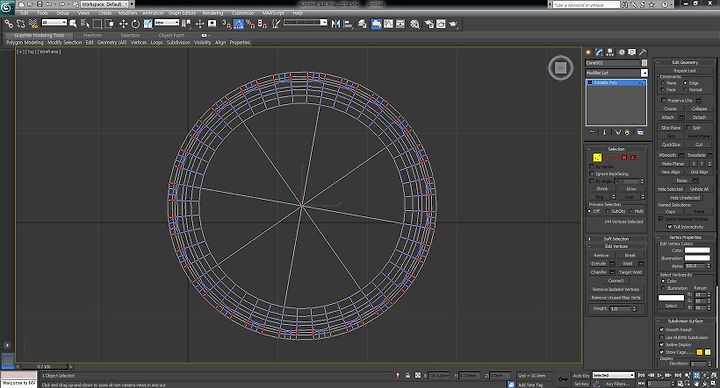Viewport: 720px width, 388px height.
Task: Click the teapot Render Production icon
Action: tap(453, 24)
